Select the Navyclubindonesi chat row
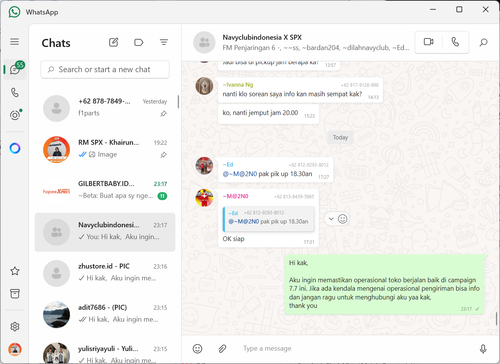 [x=105, y=232]
